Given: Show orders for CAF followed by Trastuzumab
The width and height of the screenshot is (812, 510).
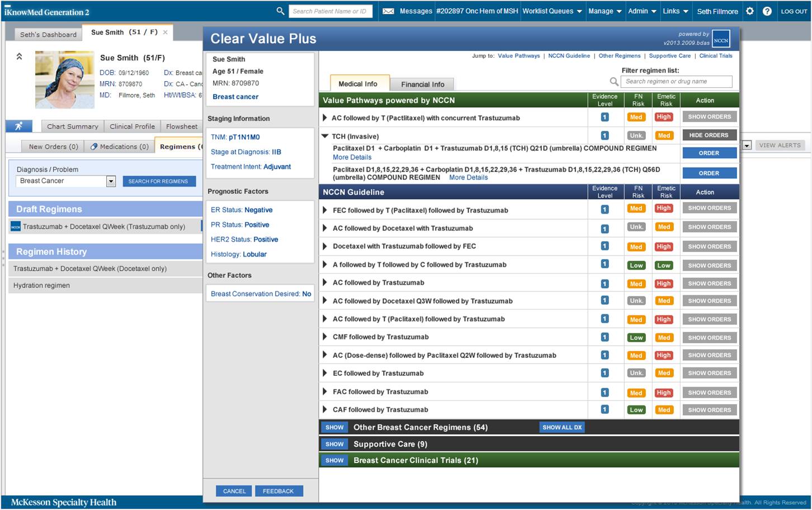Looking at the screenshot, I should pyautogui.click(x=709, y=410).
